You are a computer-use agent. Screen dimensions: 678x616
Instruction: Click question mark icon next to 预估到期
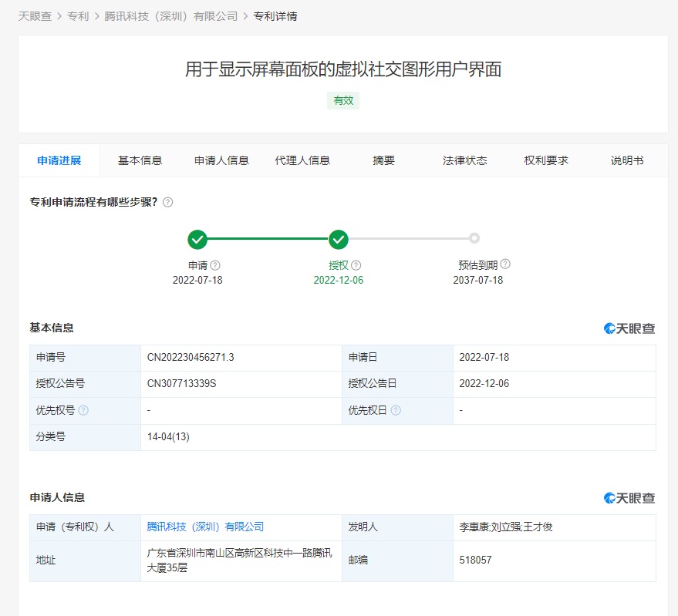tap(505, 264)
